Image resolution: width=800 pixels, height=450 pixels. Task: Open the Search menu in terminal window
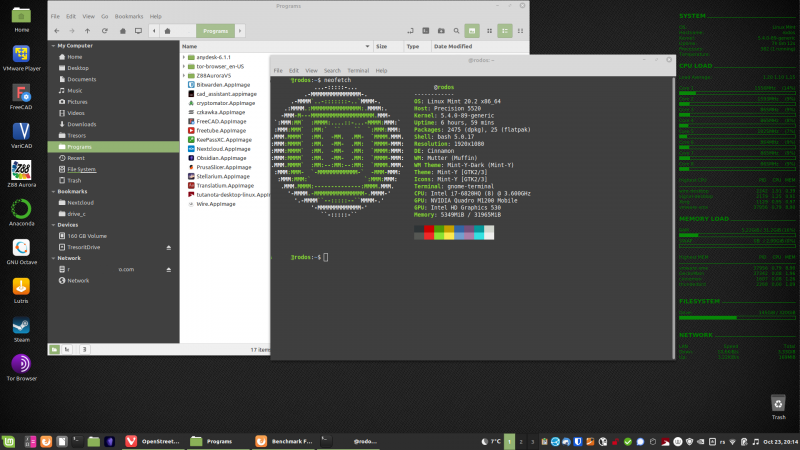click(332, 71)
